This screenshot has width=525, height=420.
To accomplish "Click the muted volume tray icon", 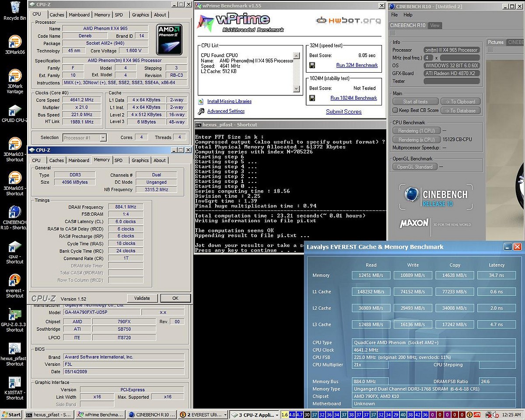I will click(496, 414).
